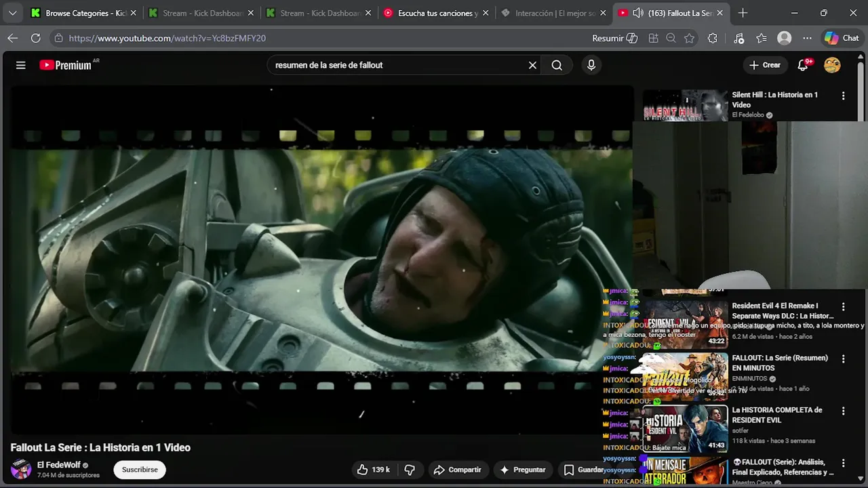Open Silent Hill video options menu

[843, 96]
